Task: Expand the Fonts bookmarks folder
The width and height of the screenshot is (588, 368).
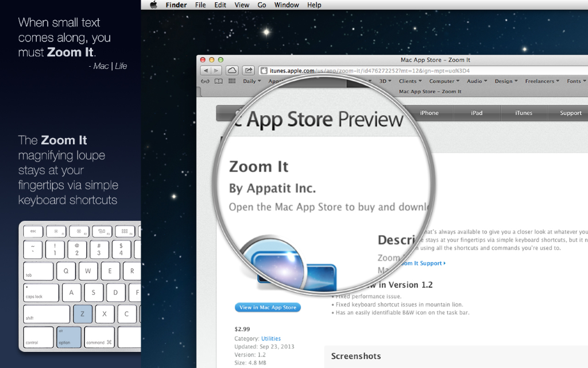Action: (x=577, y=81)
